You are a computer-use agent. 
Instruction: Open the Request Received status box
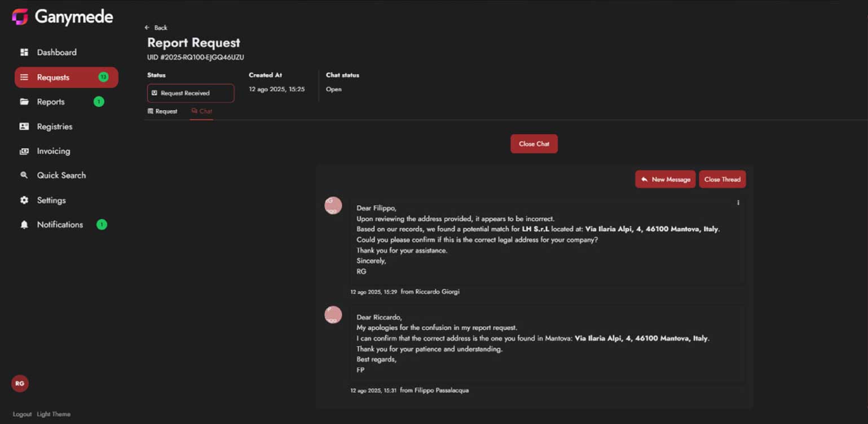191,93
